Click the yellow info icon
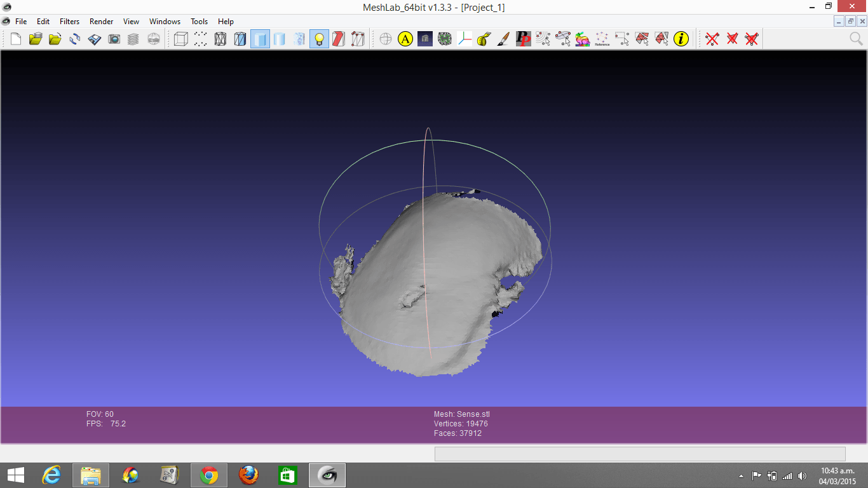 pos(681,39)
